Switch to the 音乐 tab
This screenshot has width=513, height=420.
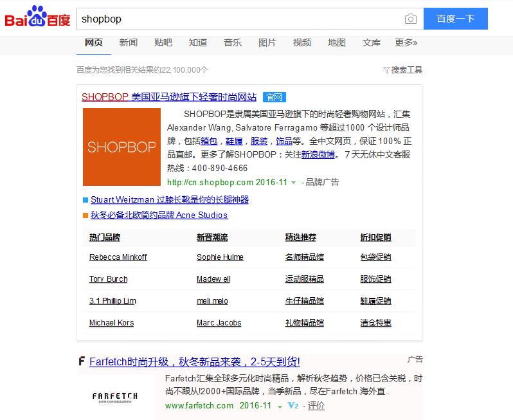click(x=233, y=42)
